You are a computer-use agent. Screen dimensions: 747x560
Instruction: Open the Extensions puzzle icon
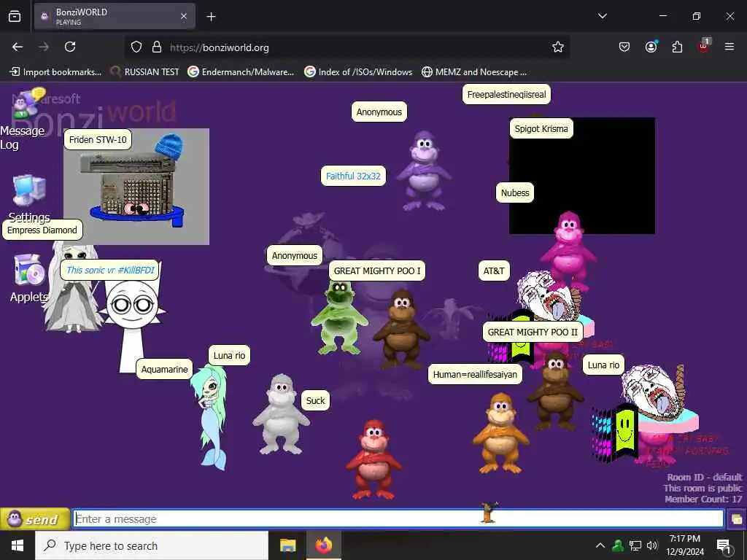[x=677, y=47]
